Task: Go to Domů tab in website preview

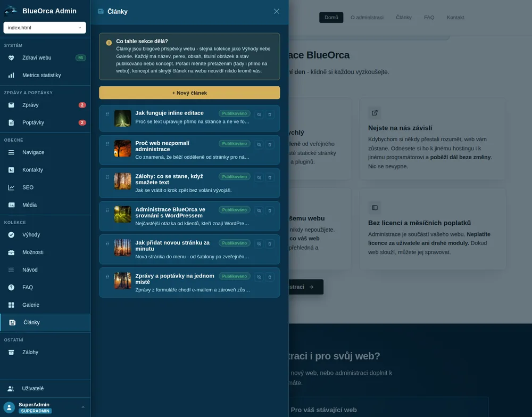Action: click(x=331, y=18)
